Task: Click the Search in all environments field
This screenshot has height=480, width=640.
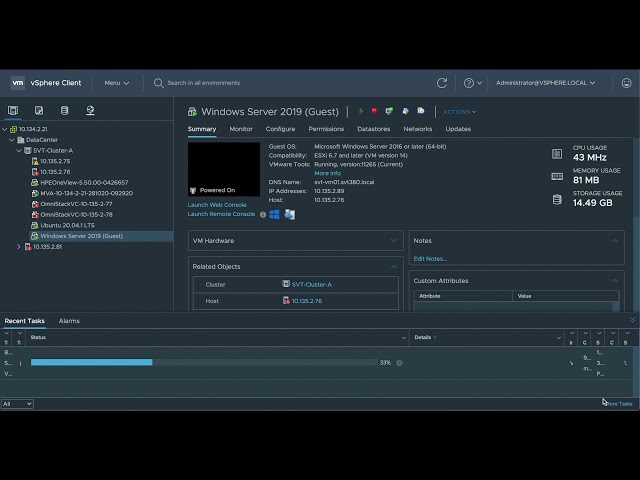Action: (204, 83)
